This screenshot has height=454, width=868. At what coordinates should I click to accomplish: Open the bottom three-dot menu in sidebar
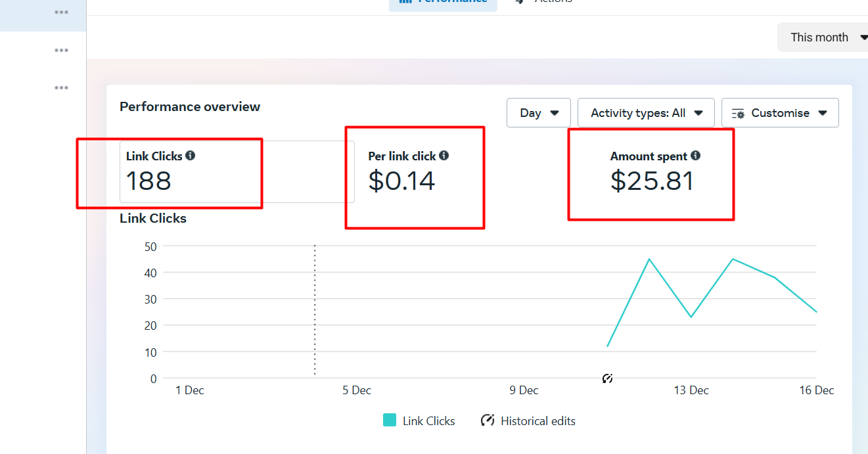[x=61, y=88]
